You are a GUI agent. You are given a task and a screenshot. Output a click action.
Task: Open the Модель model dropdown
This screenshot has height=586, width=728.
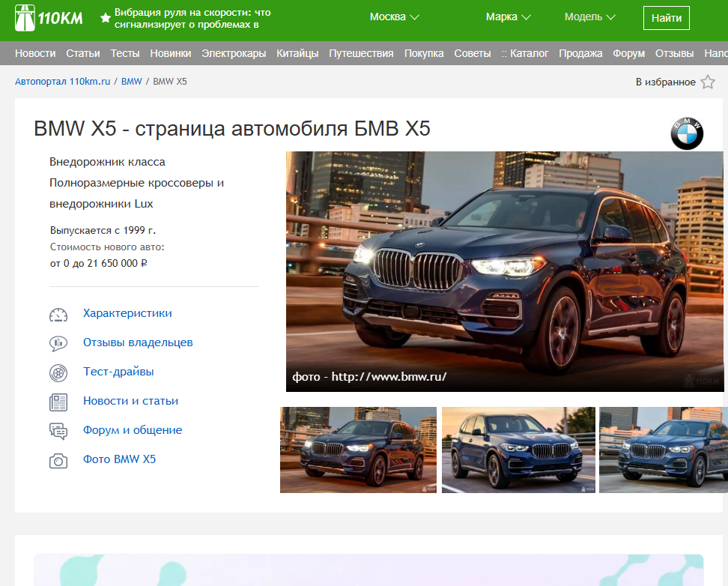pos(589,16)
